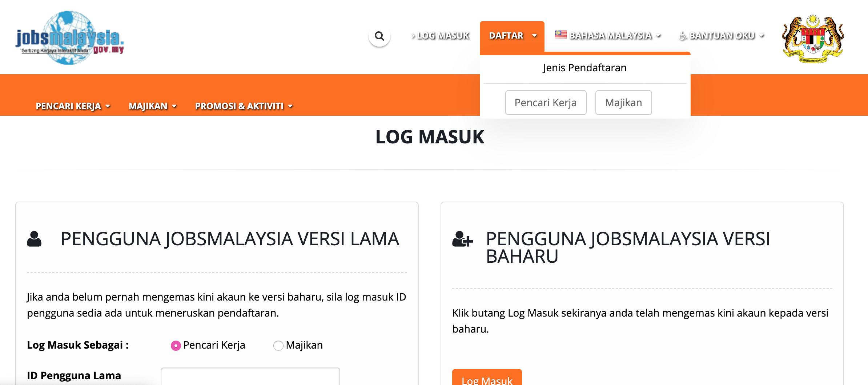Expand the PENCARI KERJA navigation menu
The width and height of the screenshot is (868, 385).
[73, 106]
